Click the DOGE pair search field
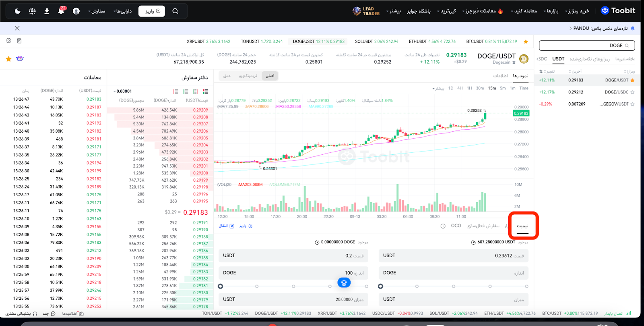Viewport: 644px width, 326px height. tap(587, 46)
